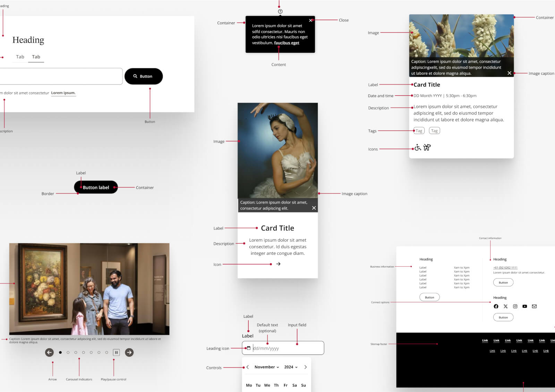Click the wheelchair accessibility icon

[x=418, y=148]
